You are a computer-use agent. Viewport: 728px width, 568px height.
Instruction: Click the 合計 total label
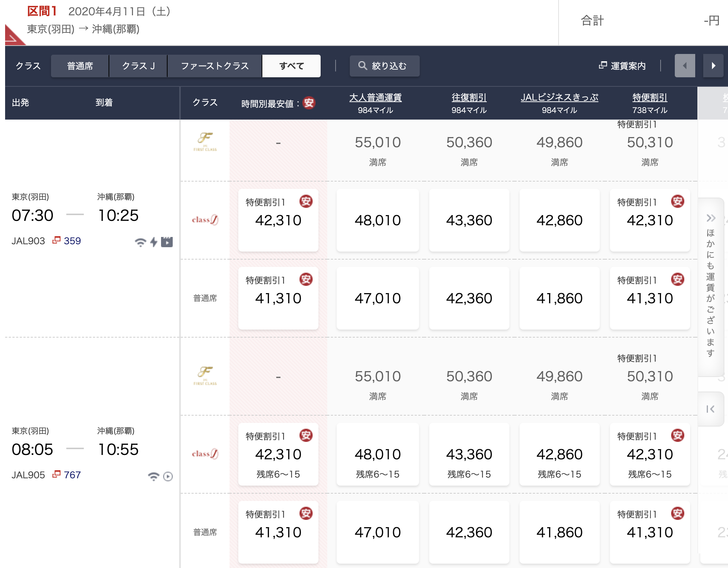(x=592, y=20)
